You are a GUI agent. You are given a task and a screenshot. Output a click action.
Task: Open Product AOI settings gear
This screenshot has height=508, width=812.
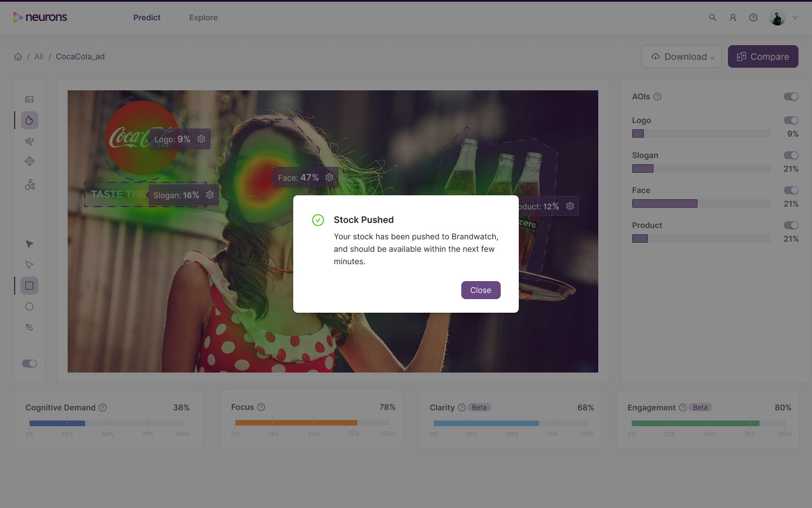point(570,206)
